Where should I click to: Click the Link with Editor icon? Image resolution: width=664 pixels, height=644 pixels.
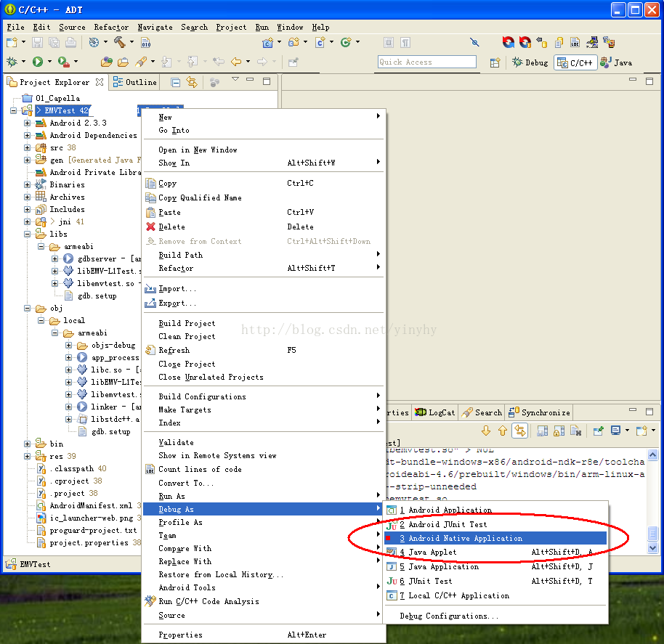tap(192, 82)
